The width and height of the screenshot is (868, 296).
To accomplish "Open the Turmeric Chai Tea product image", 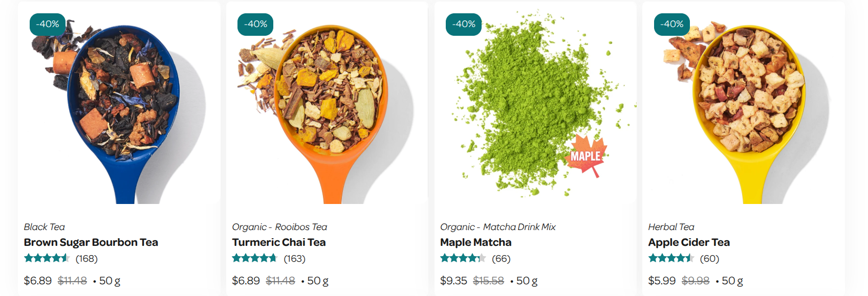I will [327, 103].
